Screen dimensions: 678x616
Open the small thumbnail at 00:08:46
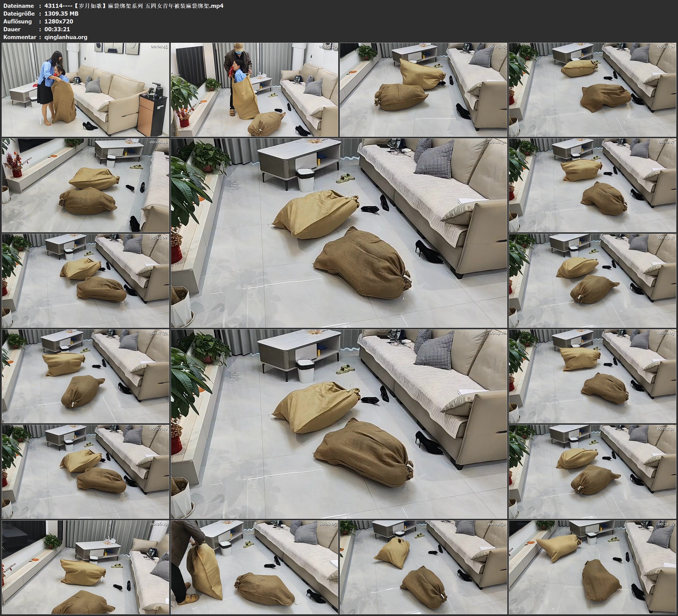coord(85,185)
